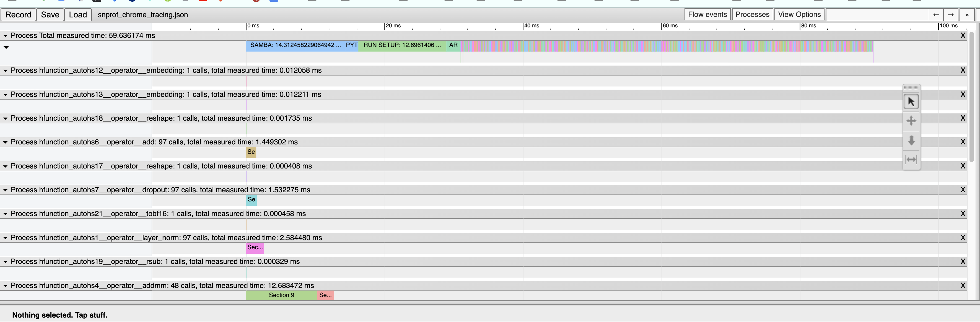Toggle the Flow events button
Screen dimensions: 980x322
707,14
